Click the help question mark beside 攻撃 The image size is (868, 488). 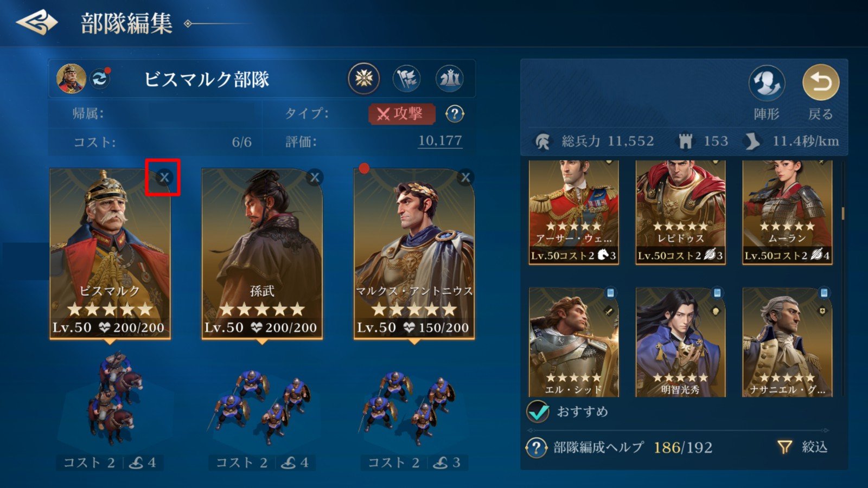coord(455,114)
